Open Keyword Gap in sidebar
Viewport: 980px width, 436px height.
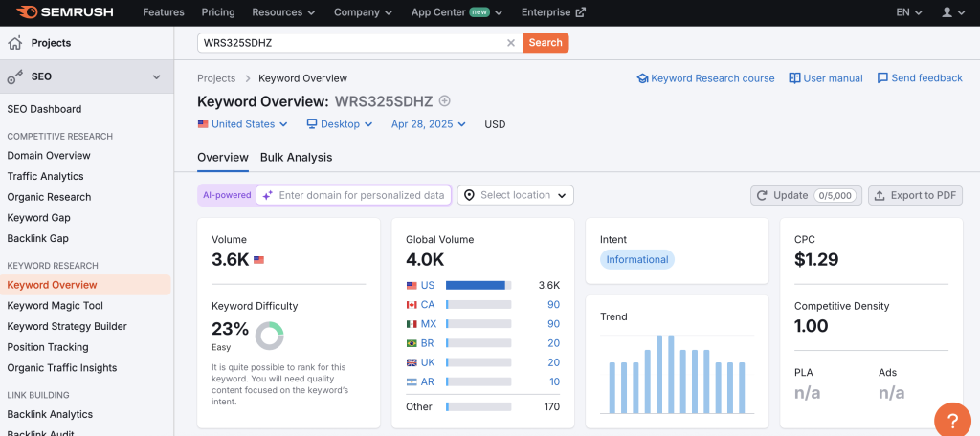click(x=38, y=218)
